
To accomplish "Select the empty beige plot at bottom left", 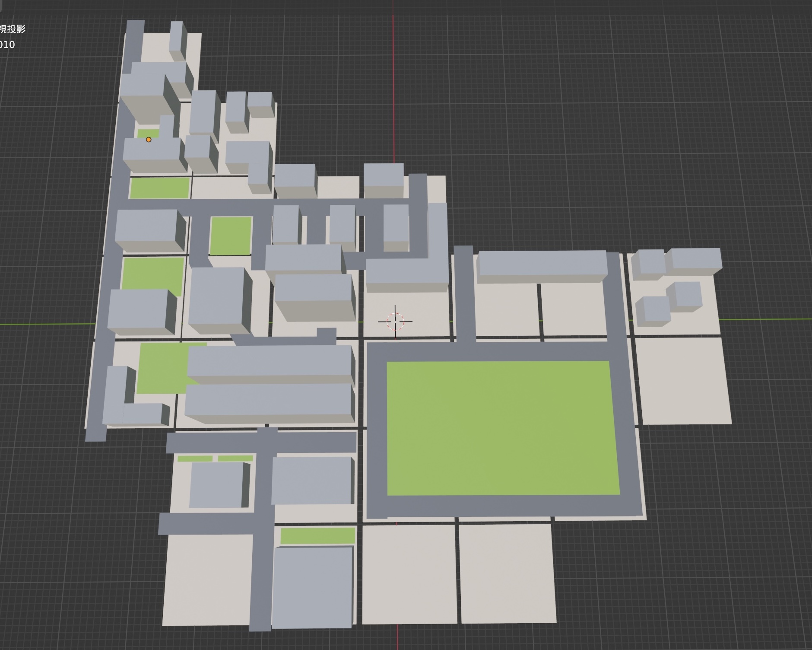I will (x=207, y=579).
